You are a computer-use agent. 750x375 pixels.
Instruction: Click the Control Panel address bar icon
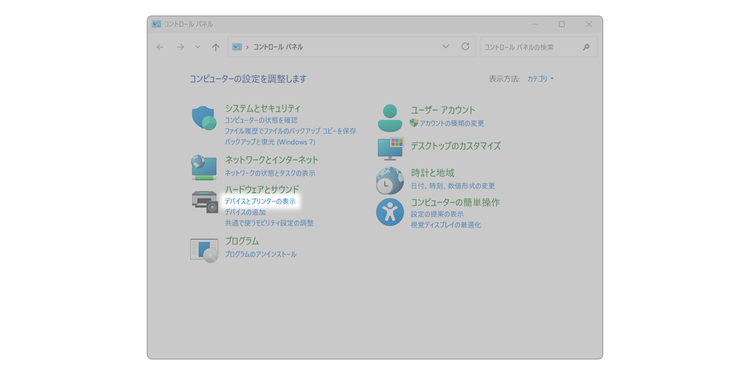(x=237, y=47)
